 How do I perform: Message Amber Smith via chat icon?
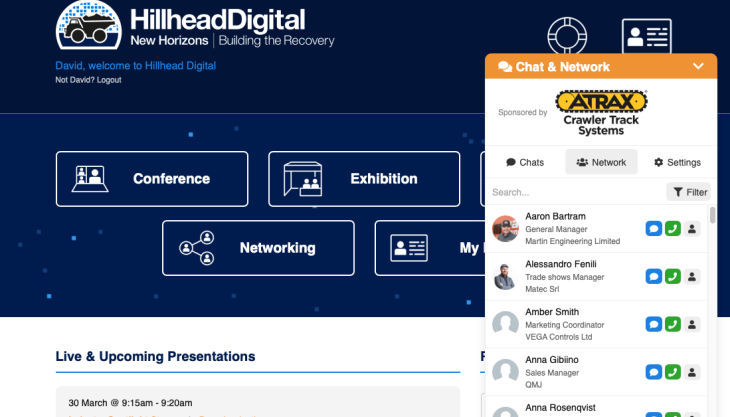pos(654,324)
